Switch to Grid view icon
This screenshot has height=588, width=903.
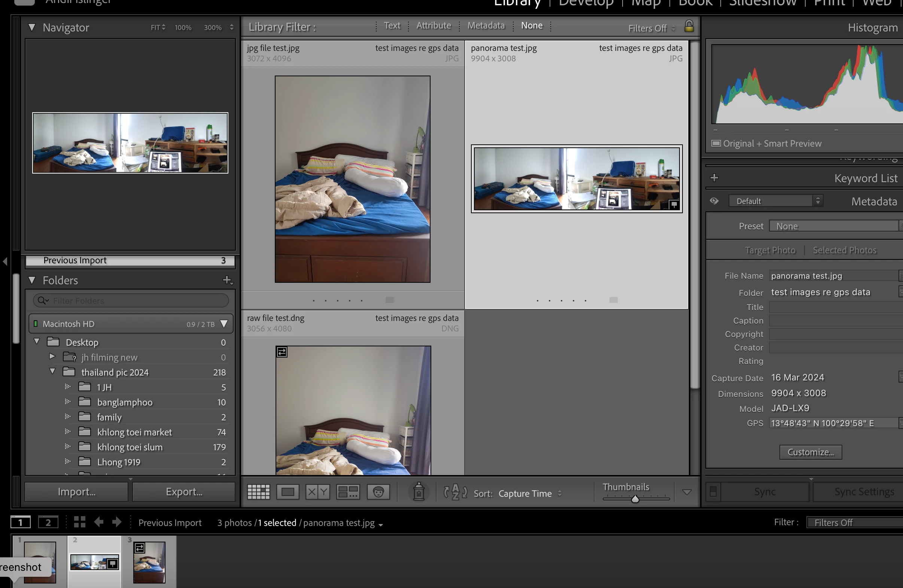(258, 493)
